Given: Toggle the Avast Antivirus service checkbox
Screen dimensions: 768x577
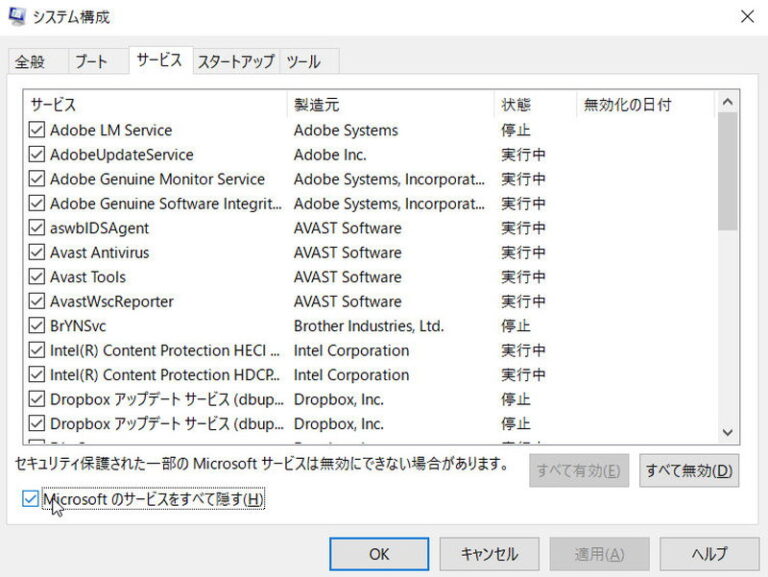Looking at the screenshot, I should point(37,253).
